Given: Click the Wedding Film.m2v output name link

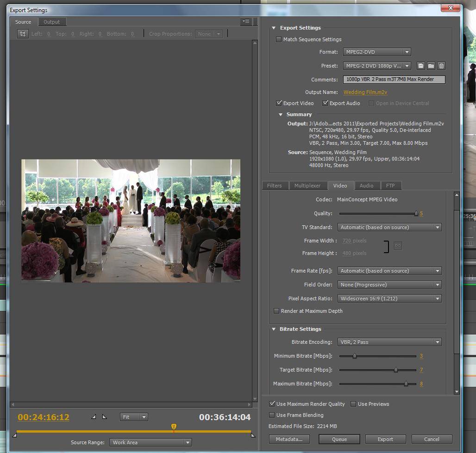Looking at the screenshot, I should click(365, 92).
